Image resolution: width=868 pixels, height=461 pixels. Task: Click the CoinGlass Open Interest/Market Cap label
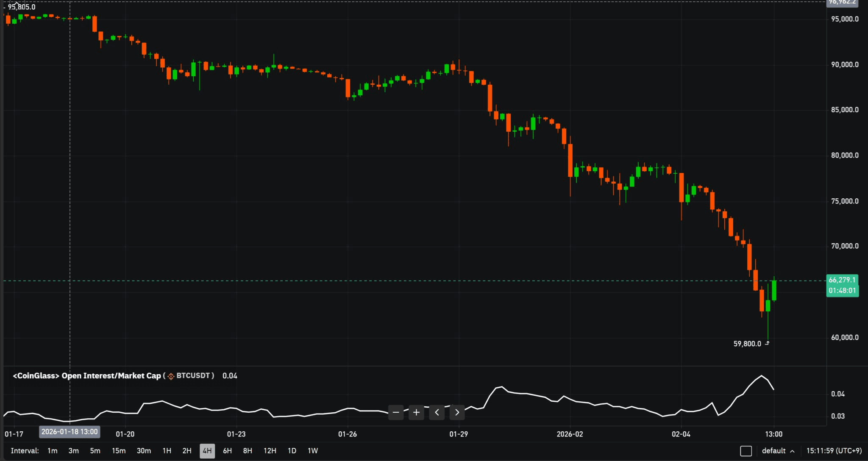(x=87, y=376)
